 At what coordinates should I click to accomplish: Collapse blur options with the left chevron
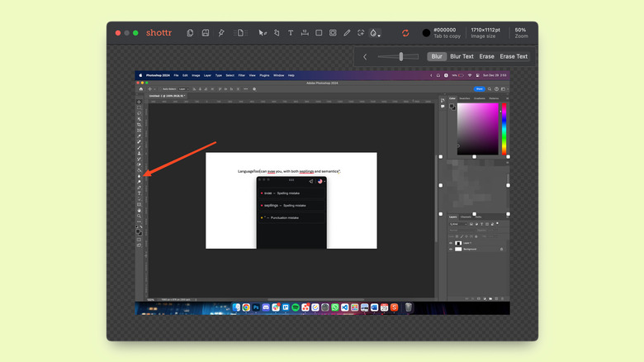point(365,57)
